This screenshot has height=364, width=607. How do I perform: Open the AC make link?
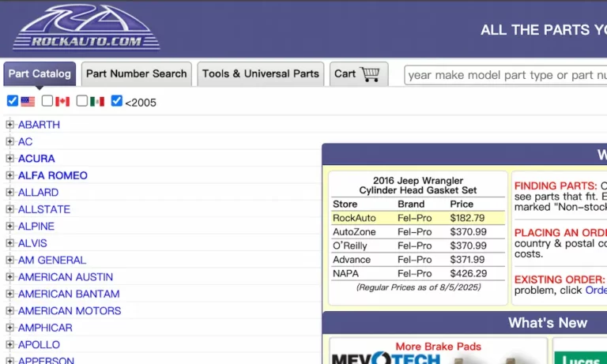[25, 141]
